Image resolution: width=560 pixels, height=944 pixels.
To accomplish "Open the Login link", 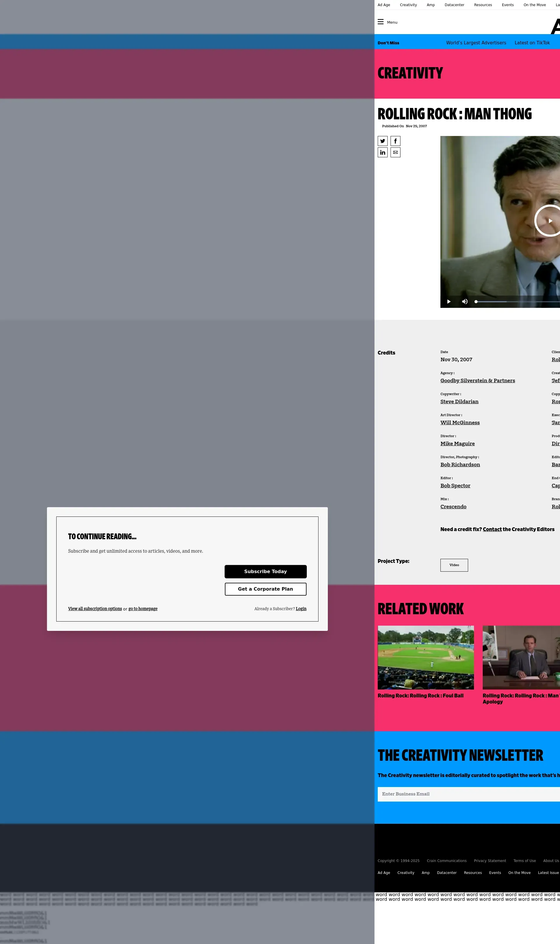I will click(301, 609).
